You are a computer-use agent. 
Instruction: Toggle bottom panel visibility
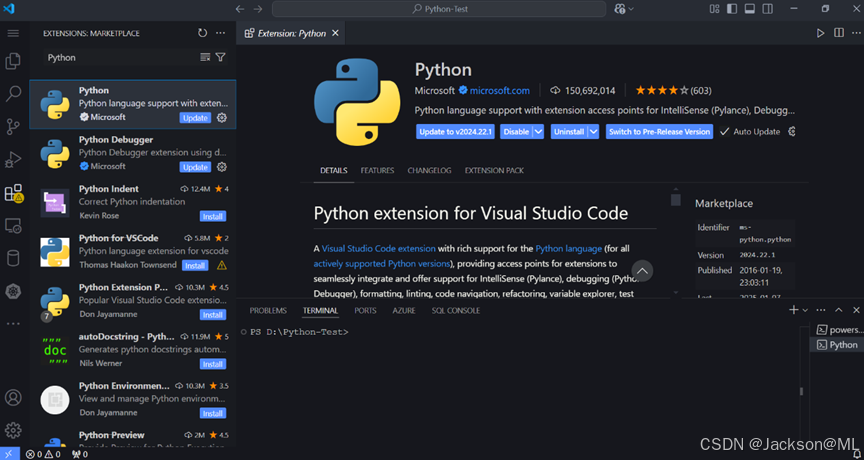[x=749, y=9]
